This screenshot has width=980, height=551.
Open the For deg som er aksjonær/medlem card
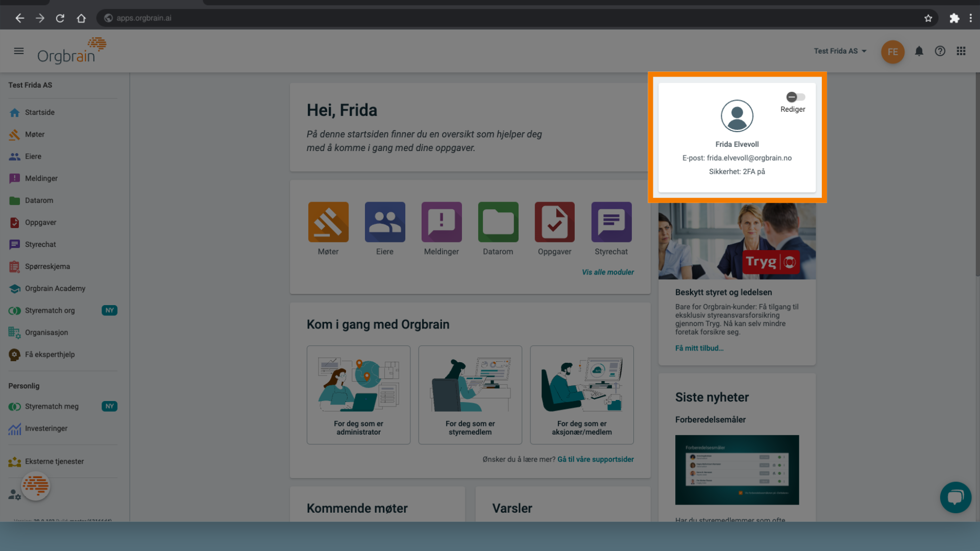tap(582, 395)
